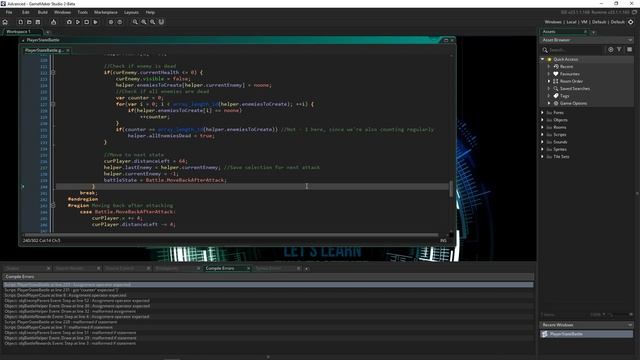Expand the Sprites folder
The image size is (640, 360).
(542, 149)
